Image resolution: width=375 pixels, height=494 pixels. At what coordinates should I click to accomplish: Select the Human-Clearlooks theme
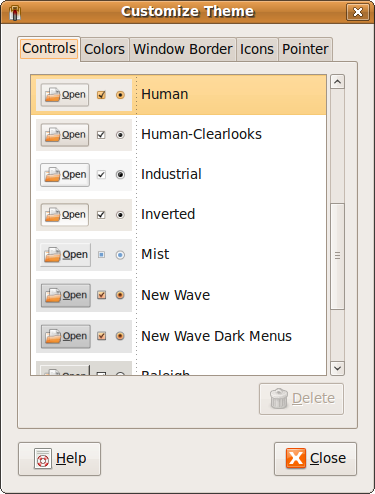point(201,134)
